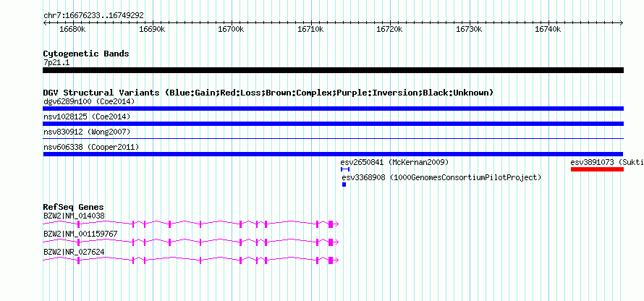Select the large final exon of BZW2|NR_027624
Screen dimensions: 644x301
331,260
